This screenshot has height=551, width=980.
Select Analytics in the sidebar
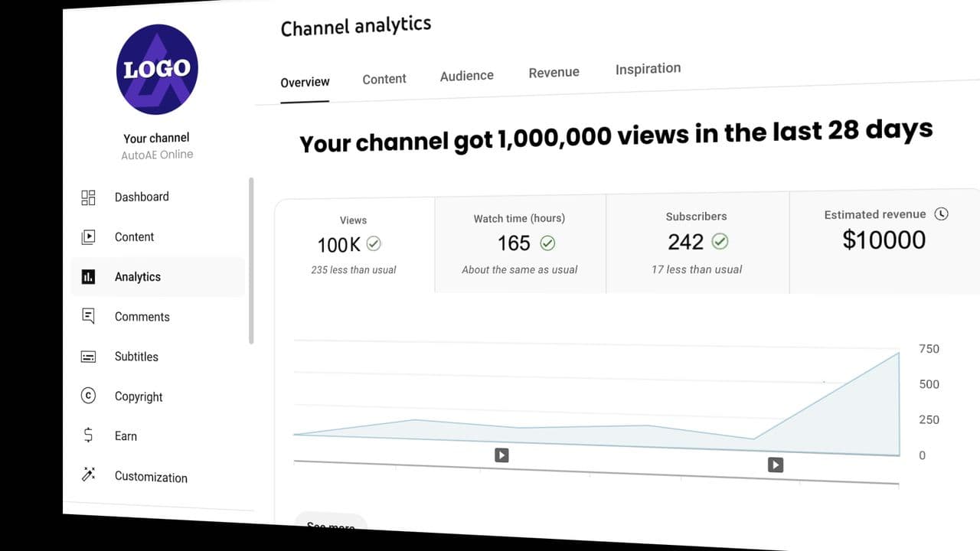138,277
